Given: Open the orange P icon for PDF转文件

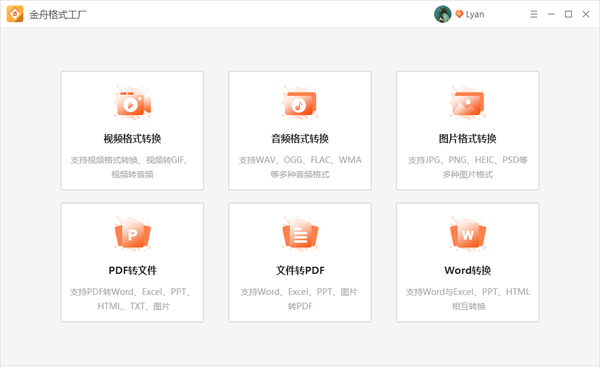Looking at the screenshot, I should (132, 234).
